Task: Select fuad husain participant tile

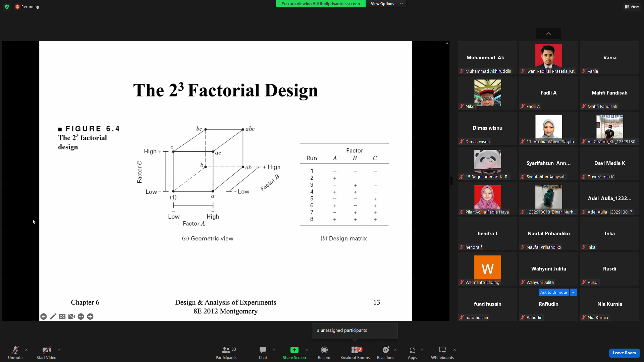Action: click(488, 304)
